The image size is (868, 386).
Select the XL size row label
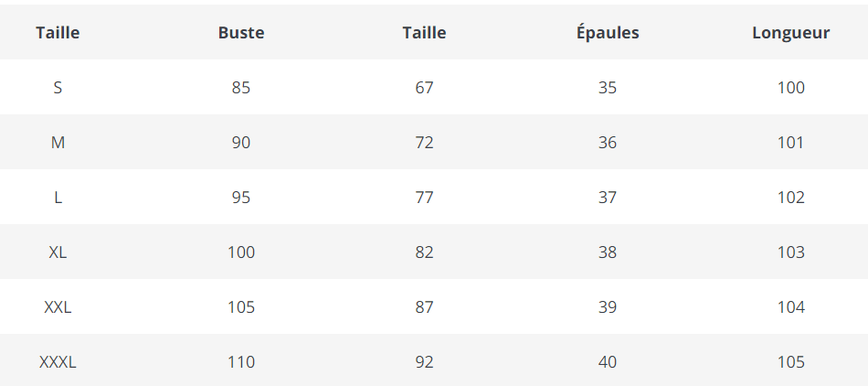[x=58, y=252]
